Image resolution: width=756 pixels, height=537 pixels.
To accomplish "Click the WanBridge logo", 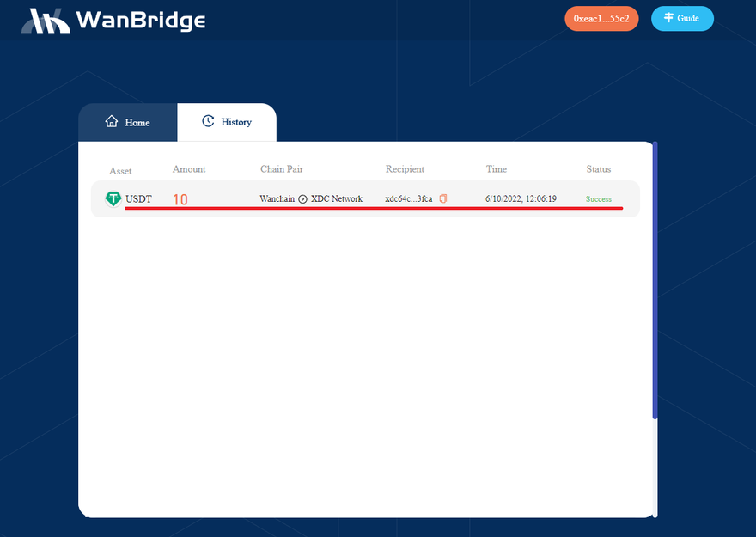I will tap(113, 21).
